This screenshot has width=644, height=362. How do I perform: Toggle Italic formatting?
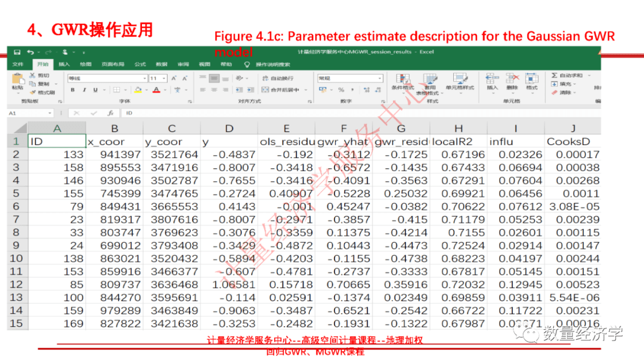(x=84, y=89)
